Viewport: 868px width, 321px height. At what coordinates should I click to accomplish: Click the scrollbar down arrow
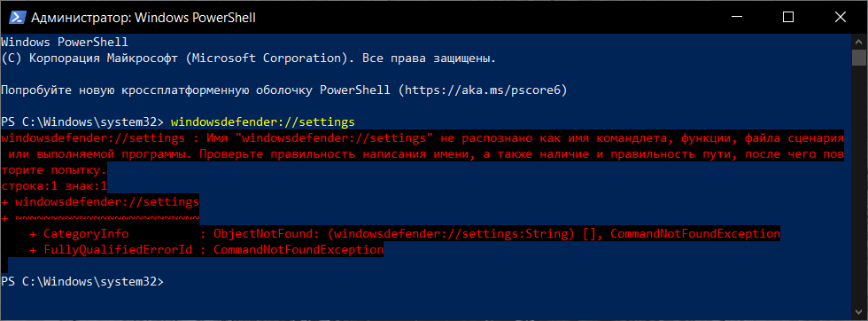point(858,313)
